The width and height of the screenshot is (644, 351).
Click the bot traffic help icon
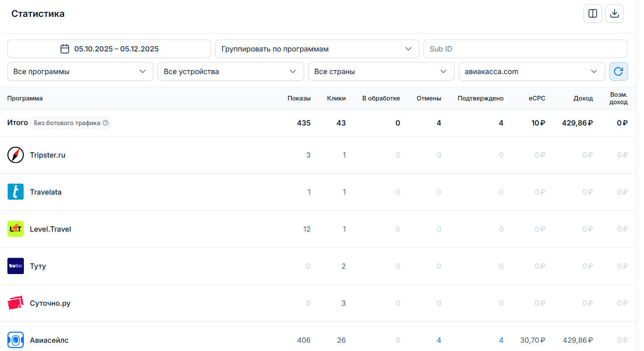[x=106, y=123]
